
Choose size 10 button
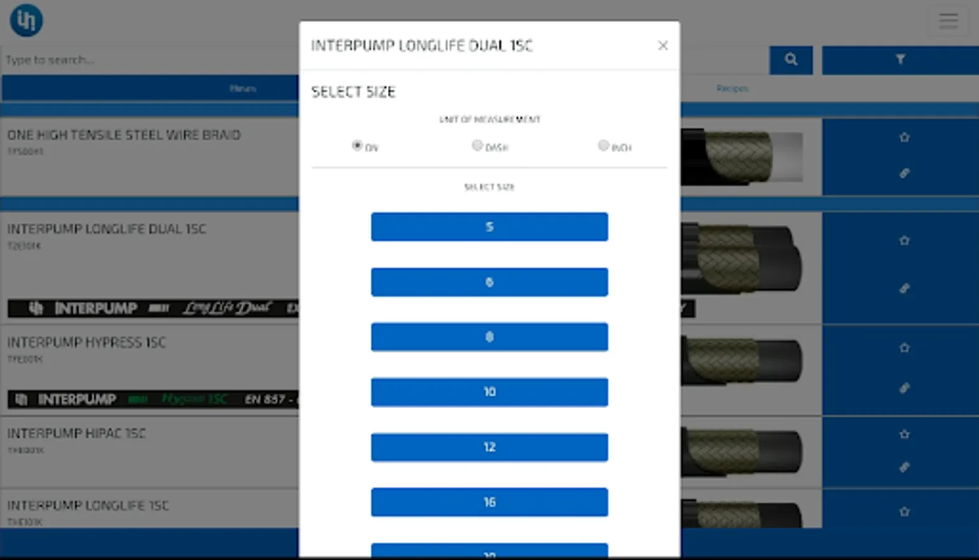pos(489,392)
